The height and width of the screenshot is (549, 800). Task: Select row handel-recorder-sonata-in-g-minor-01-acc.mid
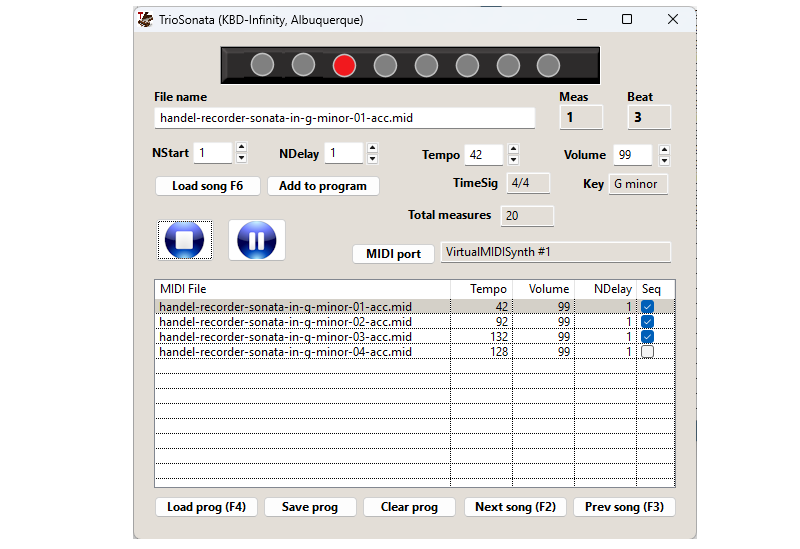(415, 307)
